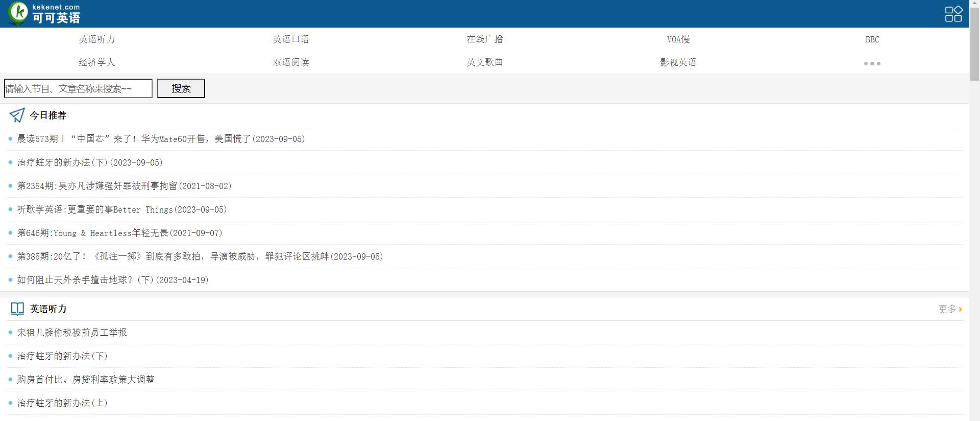980x421 pixels.
Task: Click the Kekenet logo icon
Action: coord(18,13)
